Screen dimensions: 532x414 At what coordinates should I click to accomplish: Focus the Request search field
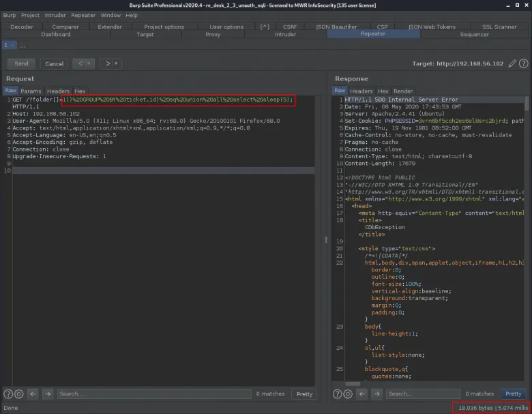[x=154, y=394]
